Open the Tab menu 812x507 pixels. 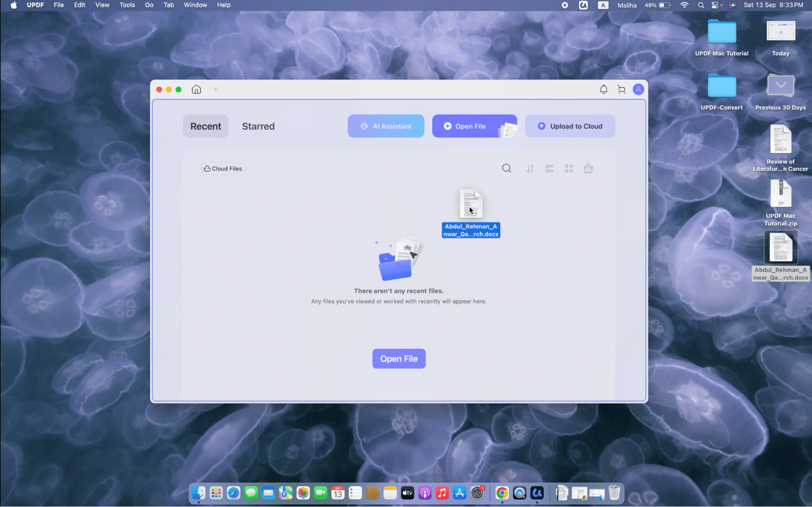click(169, 5)
